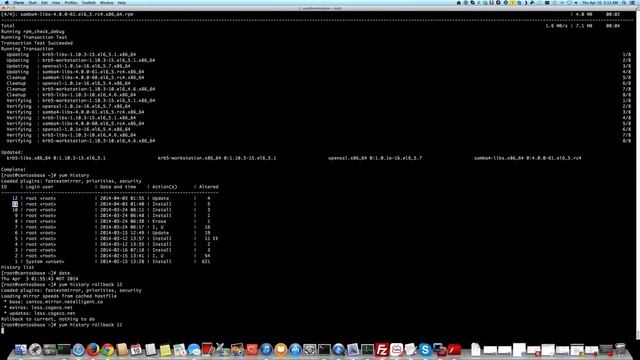Click 'yum history rollback 12' command
Screen dimensions: 640x360
pyautogui.click(x=91, y=284)
